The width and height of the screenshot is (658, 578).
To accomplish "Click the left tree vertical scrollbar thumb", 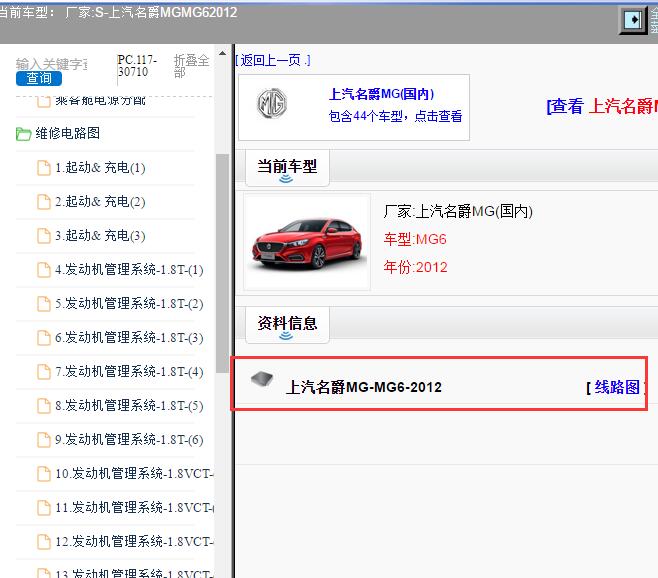I will click(222, 263).
